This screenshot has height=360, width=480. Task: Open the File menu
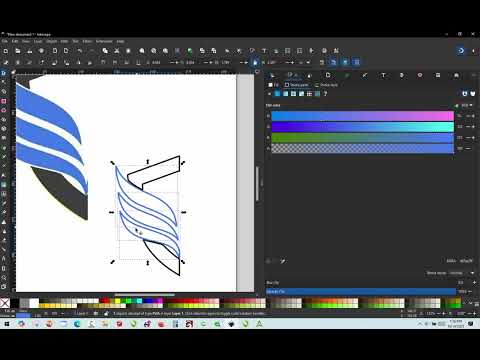[x=5, y=41]
